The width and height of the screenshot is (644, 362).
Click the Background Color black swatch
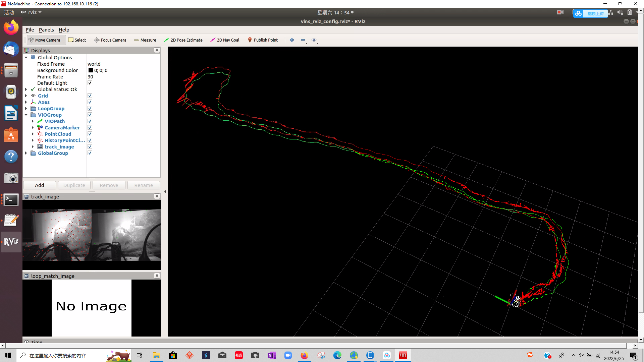click(x=91, y=70)
